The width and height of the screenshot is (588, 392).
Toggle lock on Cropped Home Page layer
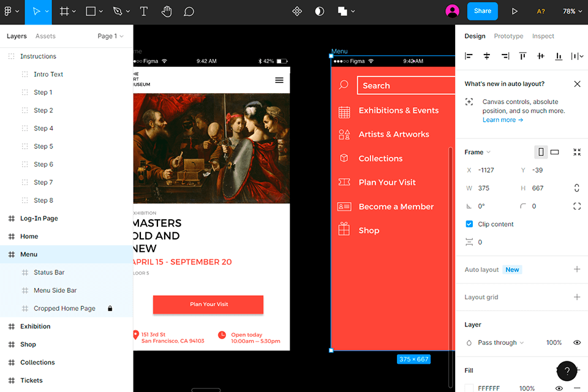point(110,308)
